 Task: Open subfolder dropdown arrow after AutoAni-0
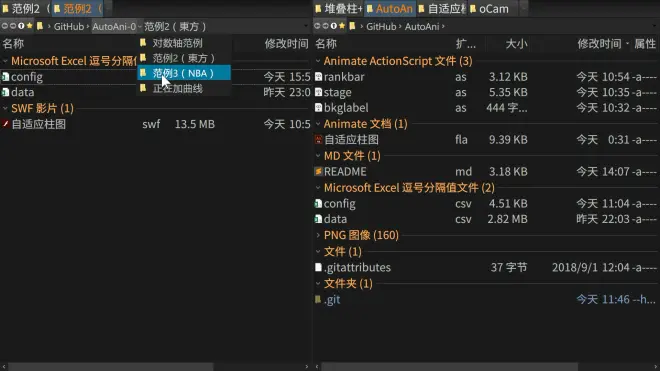pos(140,27)
